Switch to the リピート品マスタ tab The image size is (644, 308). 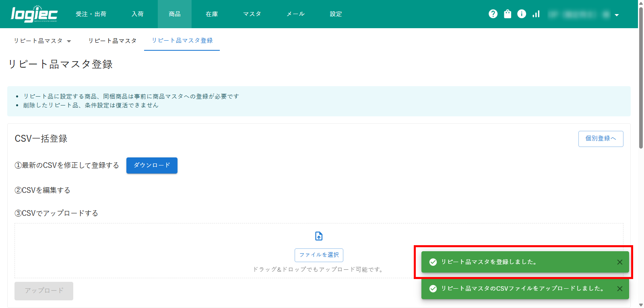[x=112, y=41]
